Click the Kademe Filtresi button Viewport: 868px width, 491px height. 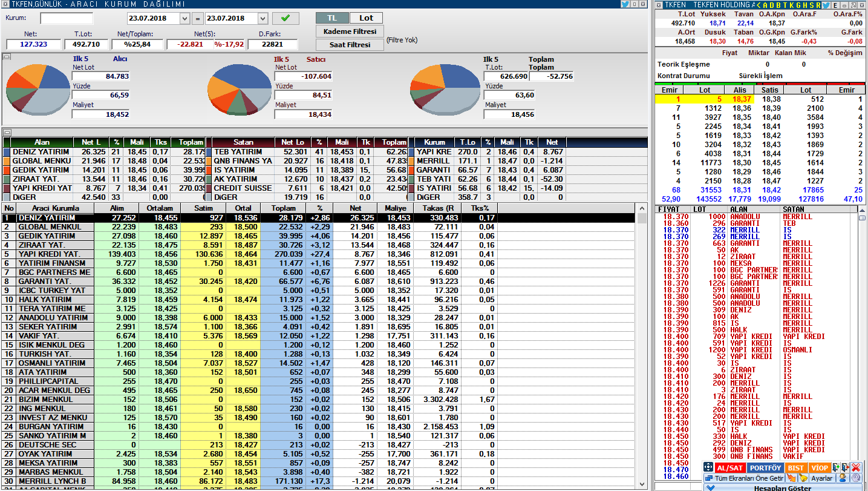pos(350,31)
